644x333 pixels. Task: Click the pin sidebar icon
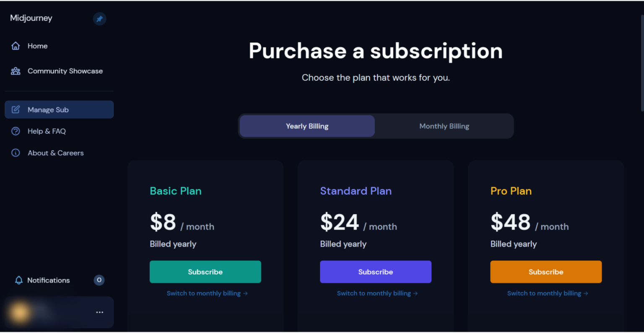pos(99,19)
